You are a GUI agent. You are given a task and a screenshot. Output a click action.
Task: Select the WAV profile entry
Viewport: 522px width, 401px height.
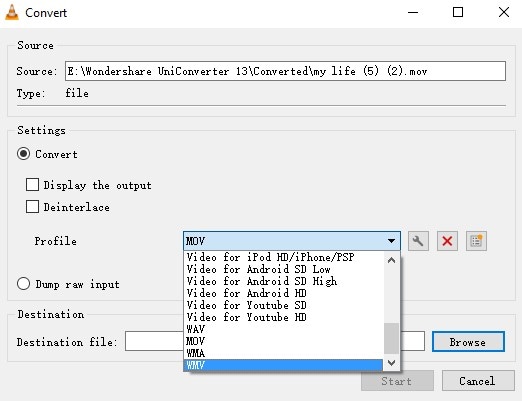click(283, 329)
